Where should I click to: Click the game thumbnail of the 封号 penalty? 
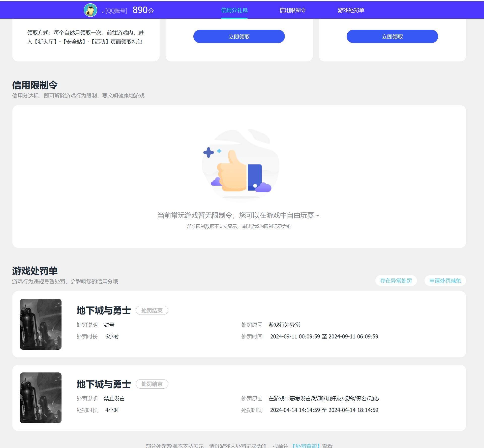tap(41, 324)
